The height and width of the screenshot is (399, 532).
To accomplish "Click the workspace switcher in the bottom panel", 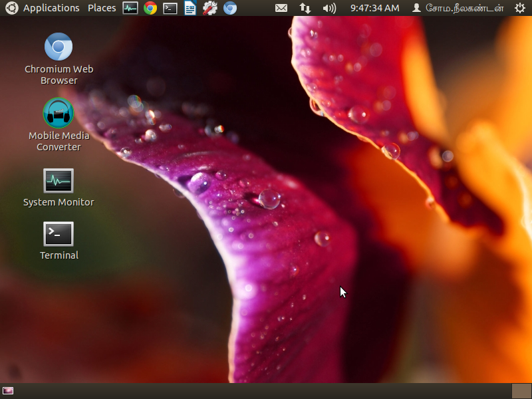I will click(x=521, y=391).
